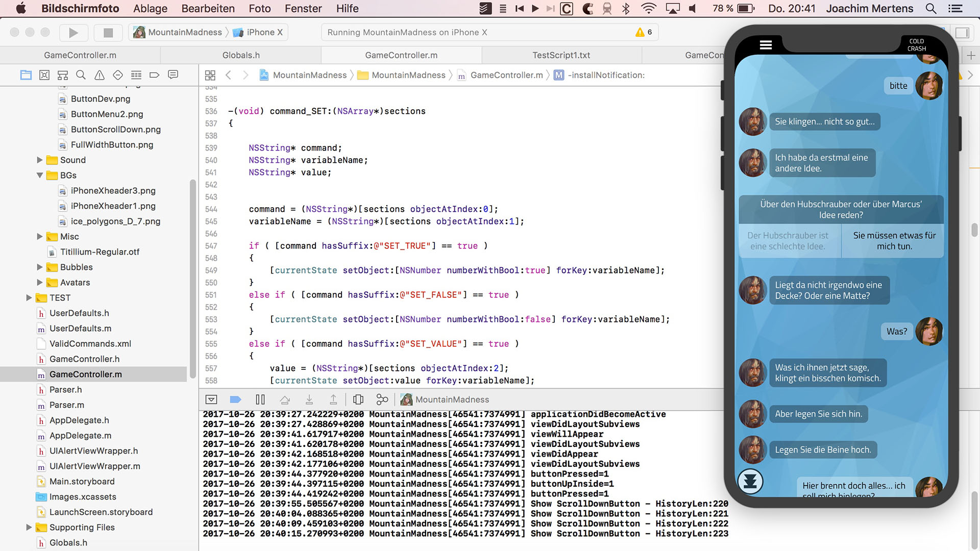Open the debug view hierarchy
Viewport: 980px width, 551px height.
pos(358,399)
